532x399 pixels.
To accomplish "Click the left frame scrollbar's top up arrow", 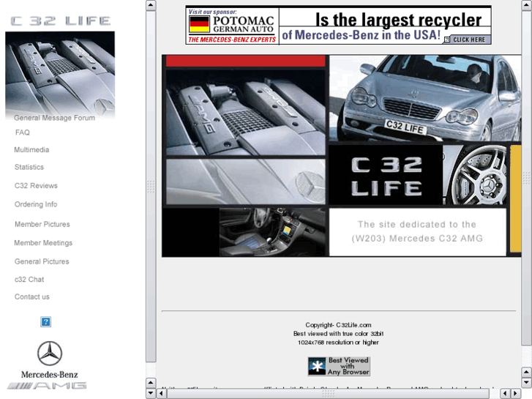I will 151,5.
